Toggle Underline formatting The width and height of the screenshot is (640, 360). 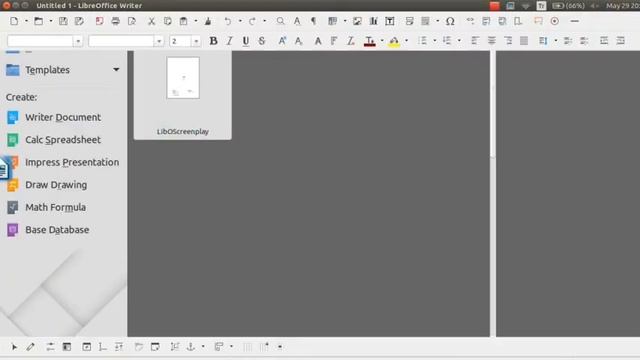click(246, 41)
